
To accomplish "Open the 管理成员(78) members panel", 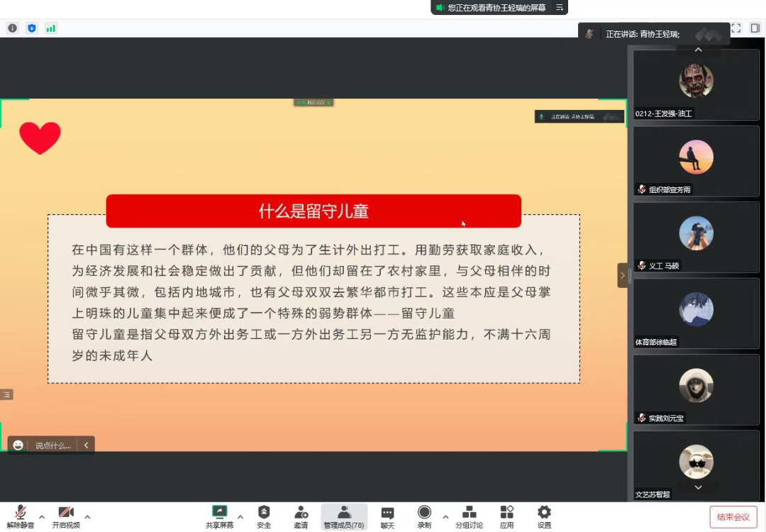I will point(344,517).
